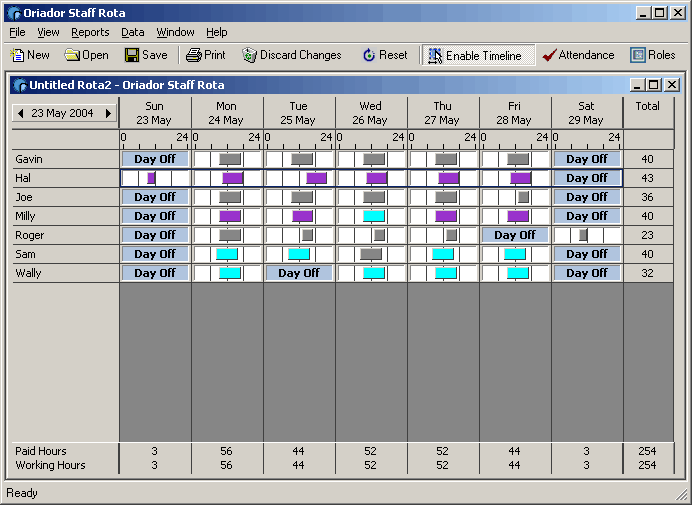
Task: Select Sam's cyan Monday shift bar
Action: pos(227,254)
